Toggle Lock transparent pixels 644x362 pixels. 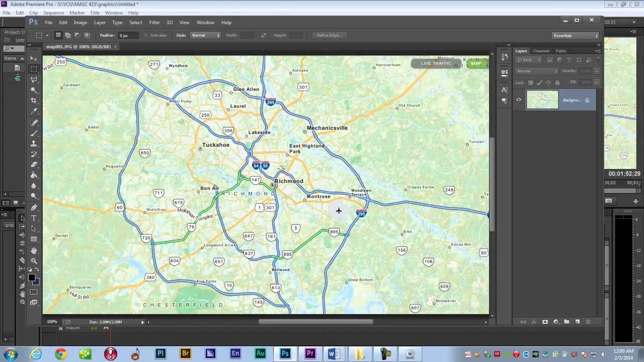pos(530,82)
